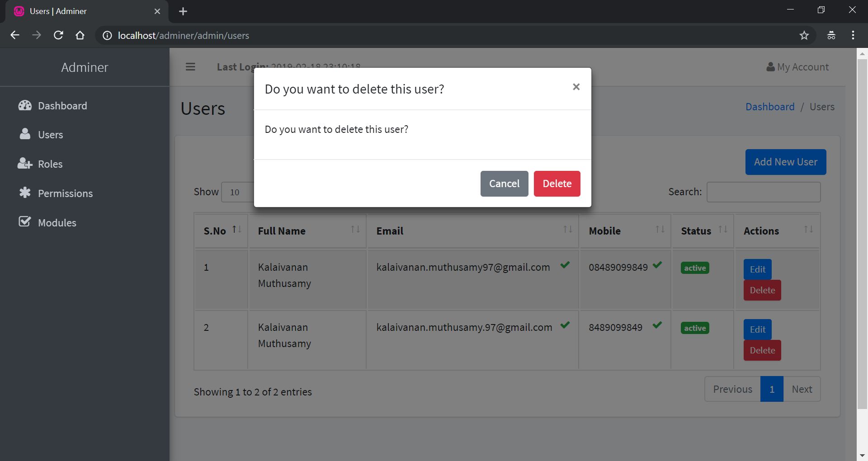Click the browser reload icon

(x=58, y=35)
